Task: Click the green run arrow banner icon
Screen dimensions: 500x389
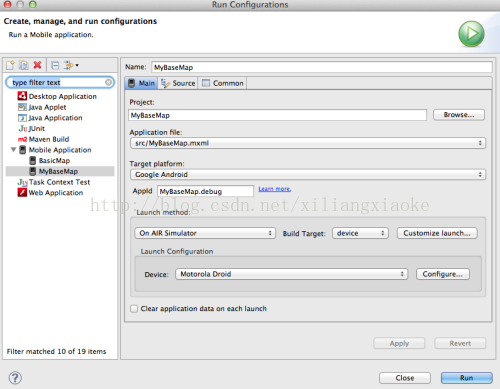Action: (x=471, y=34)
